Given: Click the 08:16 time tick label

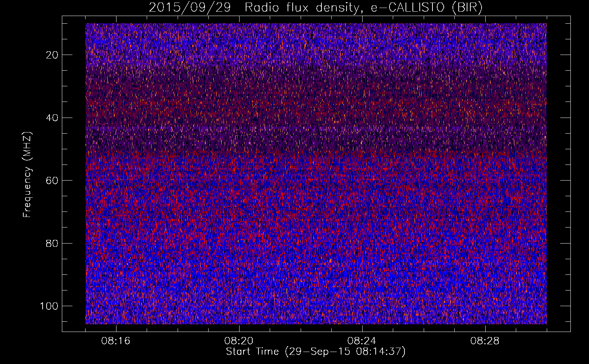Looking at the screenshot, I should 116,341.
